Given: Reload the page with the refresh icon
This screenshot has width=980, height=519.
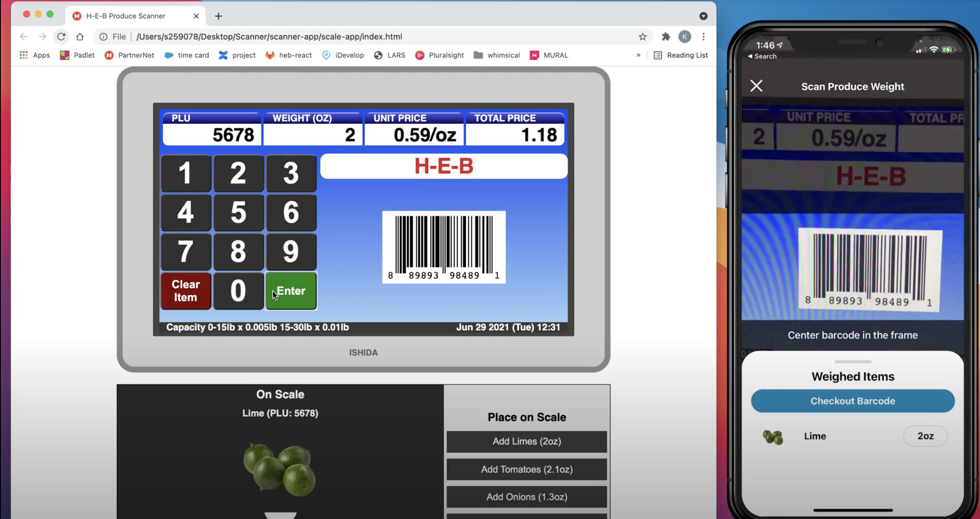Looking at the screenshot, I should click(61, 37).
